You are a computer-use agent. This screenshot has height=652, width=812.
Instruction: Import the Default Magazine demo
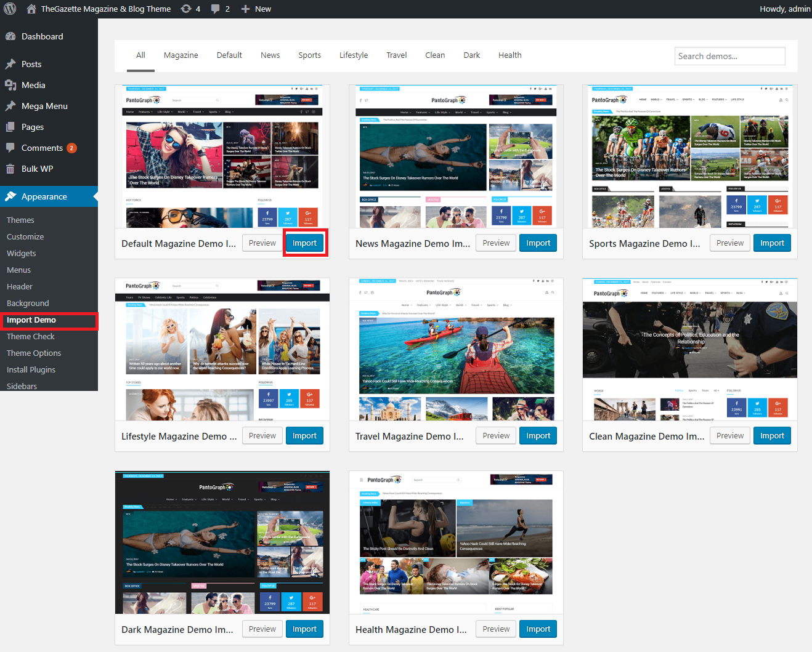304,243
